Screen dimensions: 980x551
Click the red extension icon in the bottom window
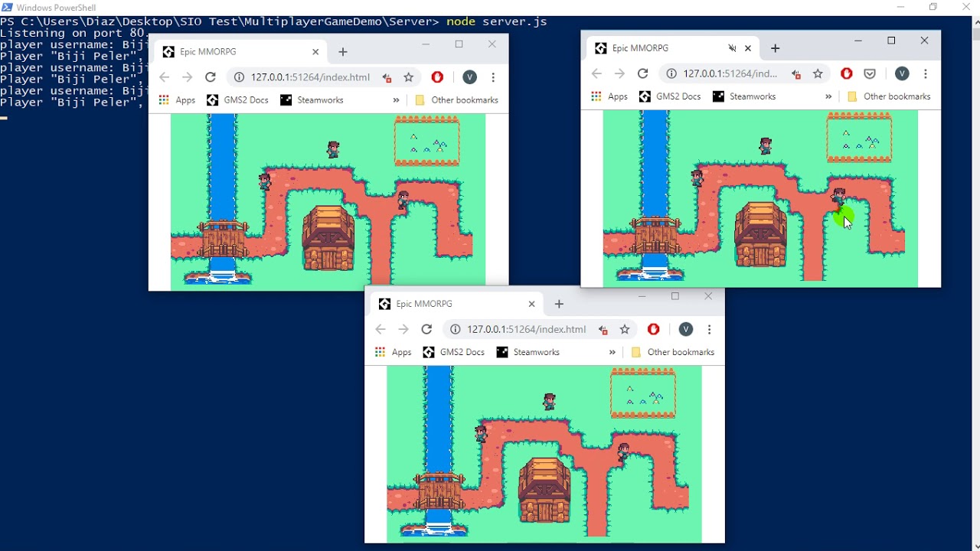[x=654, y=329]
